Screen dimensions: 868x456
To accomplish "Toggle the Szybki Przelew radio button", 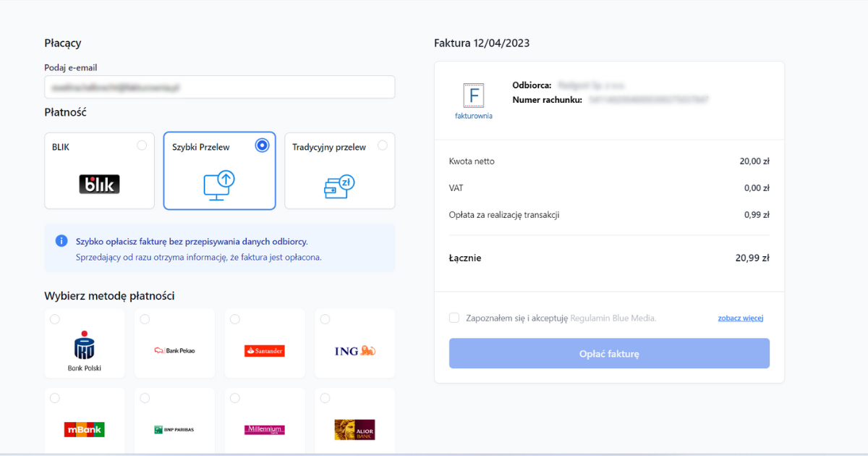I will point(262,145).
